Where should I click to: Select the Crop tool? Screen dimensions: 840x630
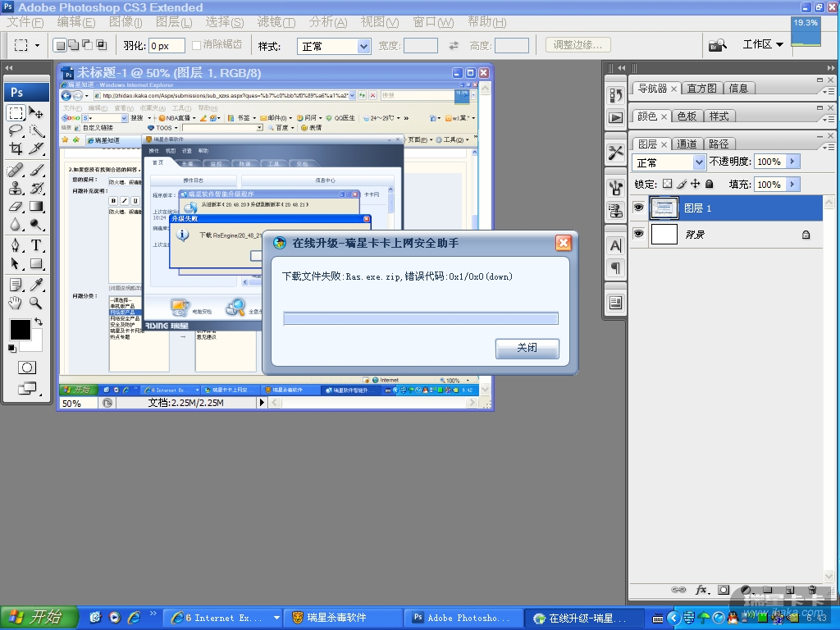(16, 149)
